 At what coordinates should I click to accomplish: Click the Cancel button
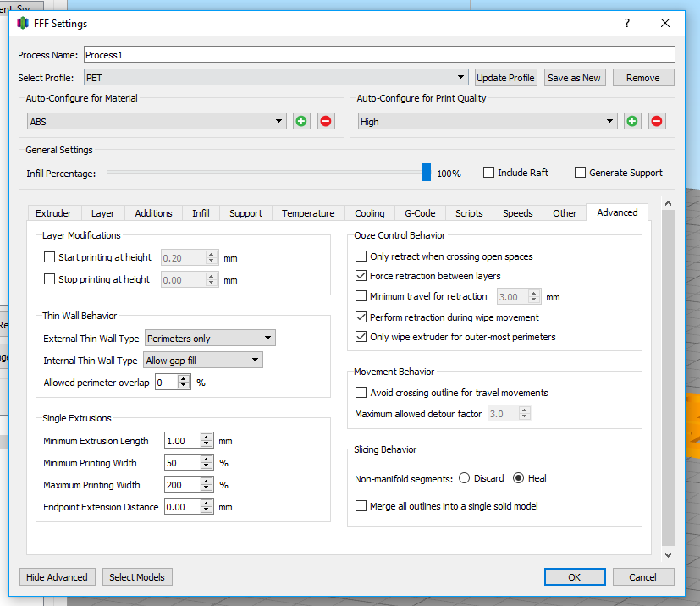pos(642,577)
